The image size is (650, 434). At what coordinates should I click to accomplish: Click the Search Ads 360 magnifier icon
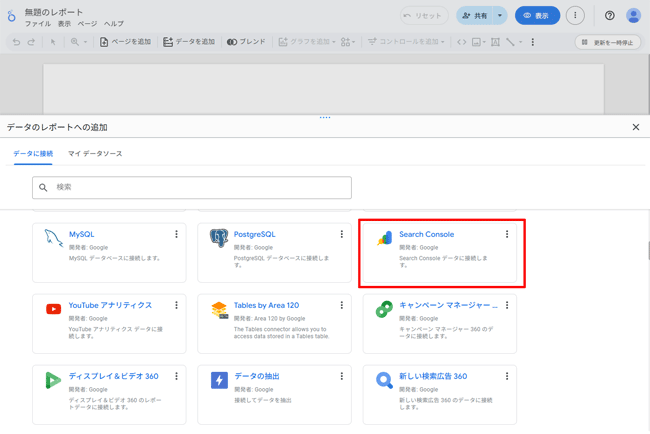point(384,380)
